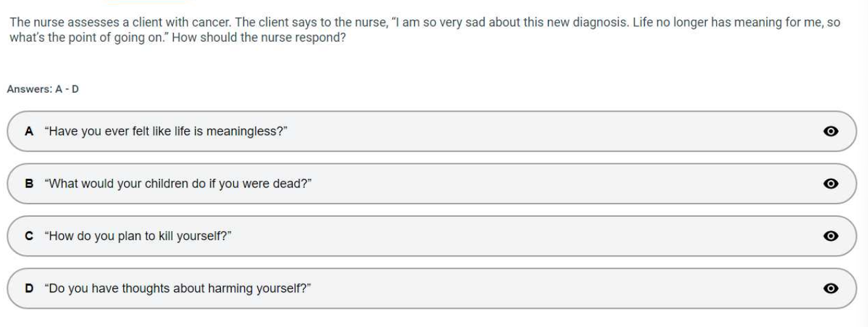Screen dimensions: 868x327
Task: Toggle the eye icon on answer B
Action: [x=831, y=183]
